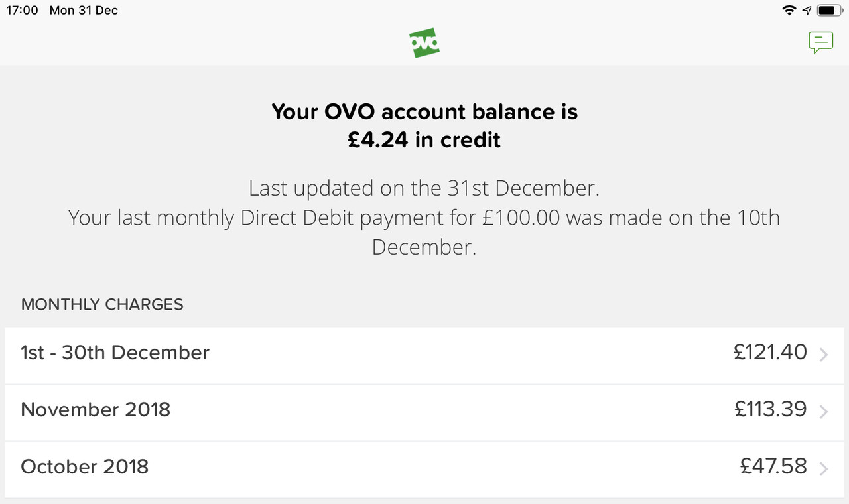The width and height of the screenshot is (849, 504).
Task: Tap the Direct Debit payment text
Action: click(424, 218)
